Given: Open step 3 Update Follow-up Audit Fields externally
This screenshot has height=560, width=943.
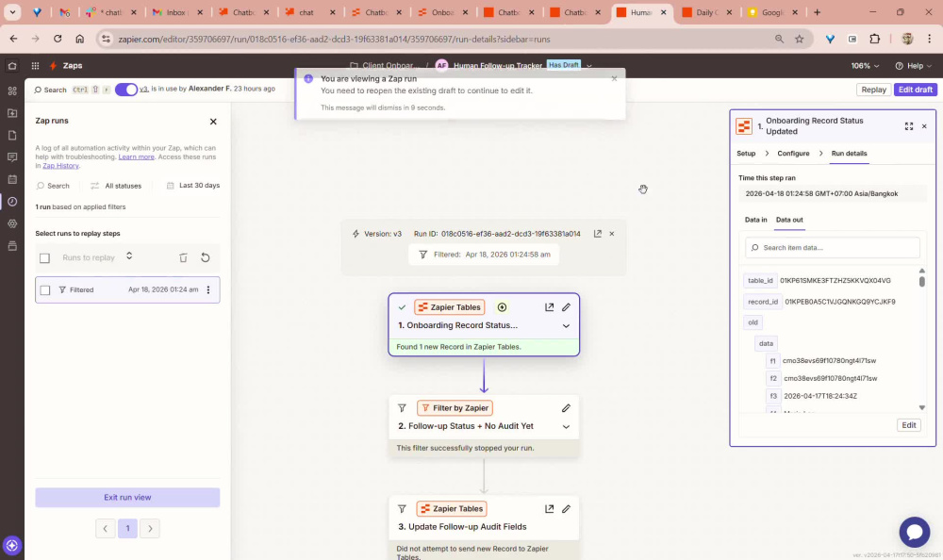Looking at the screenshot, I should click(549, 509).
